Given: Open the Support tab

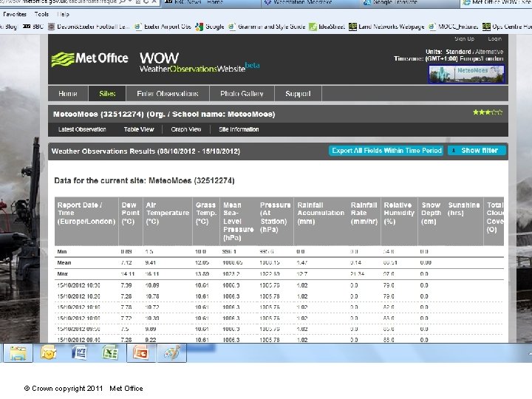Looking at the screenshot, I should coord(298,94).
